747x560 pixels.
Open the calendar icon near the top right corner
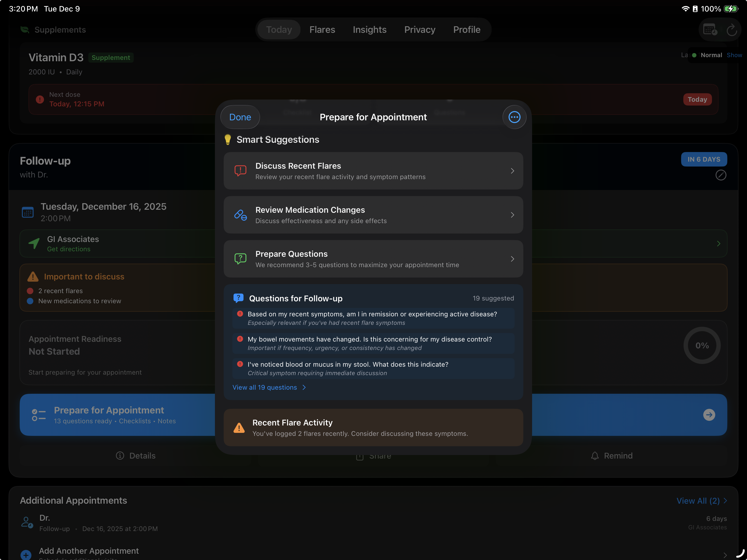[x=710, y=30]
